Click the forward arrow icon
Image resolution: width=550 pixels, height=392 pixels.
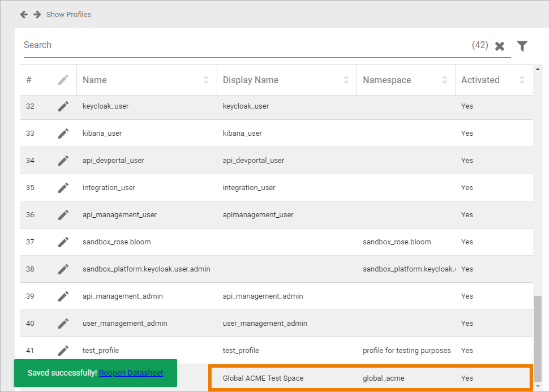37,14
